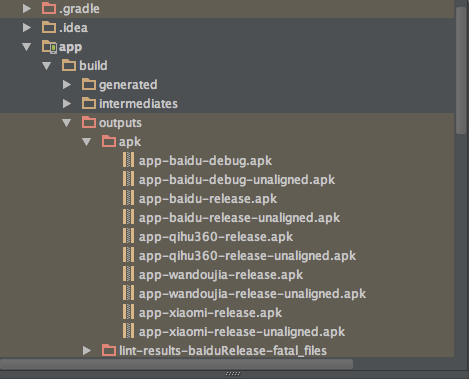Collapse the apk folder arrow
The width and height of the screenshot is (469, 379).
click(x=86, y=142)
